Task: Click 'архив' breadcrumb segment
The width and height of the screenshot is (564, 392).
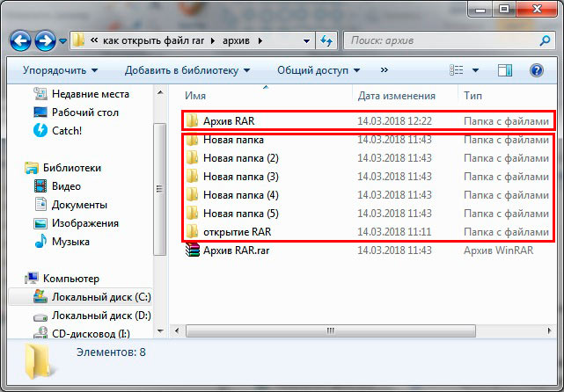Action: click(236, 41)
